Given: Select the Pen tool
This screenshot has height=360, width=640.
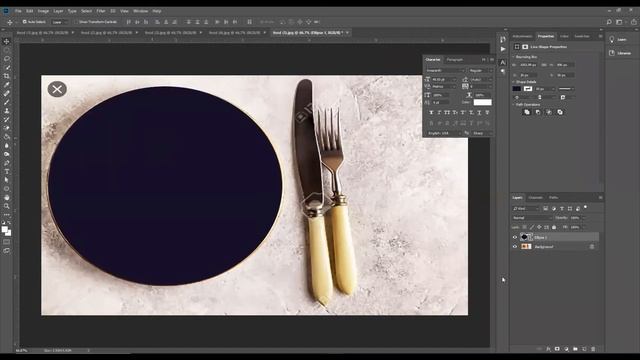Looking at the screenshot, I should tap(7, 163).
